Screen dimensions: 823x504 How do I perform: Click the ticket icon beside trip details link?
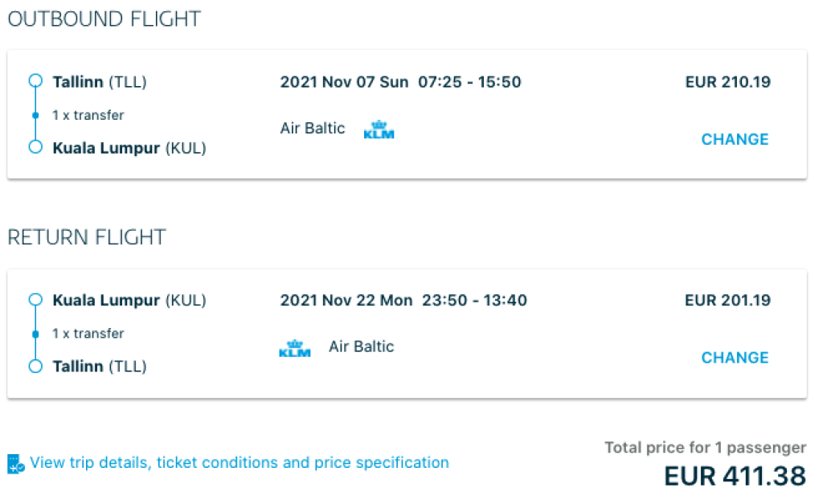pyautogui.click(x=16, y=464)
